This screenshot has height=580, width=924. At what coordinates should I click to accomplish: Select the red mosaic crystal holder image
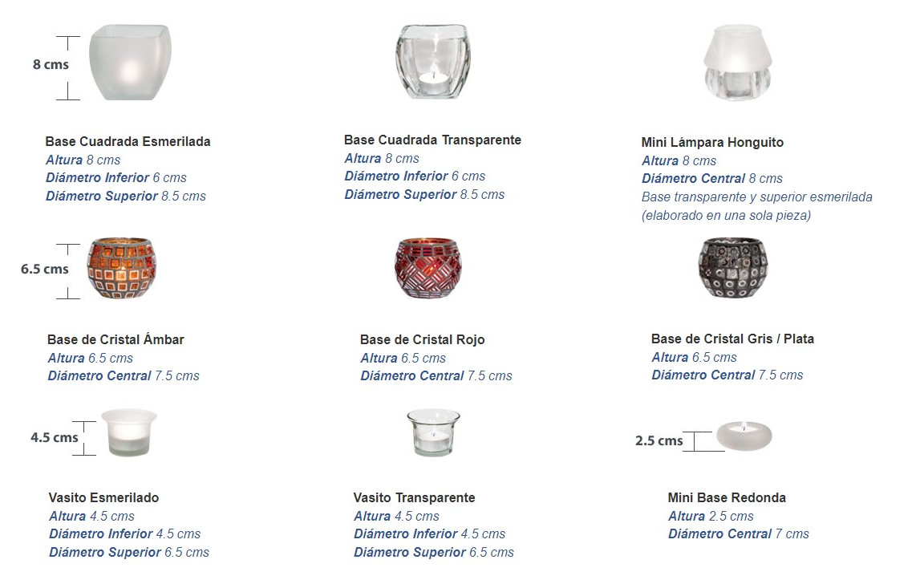point(428,268)
